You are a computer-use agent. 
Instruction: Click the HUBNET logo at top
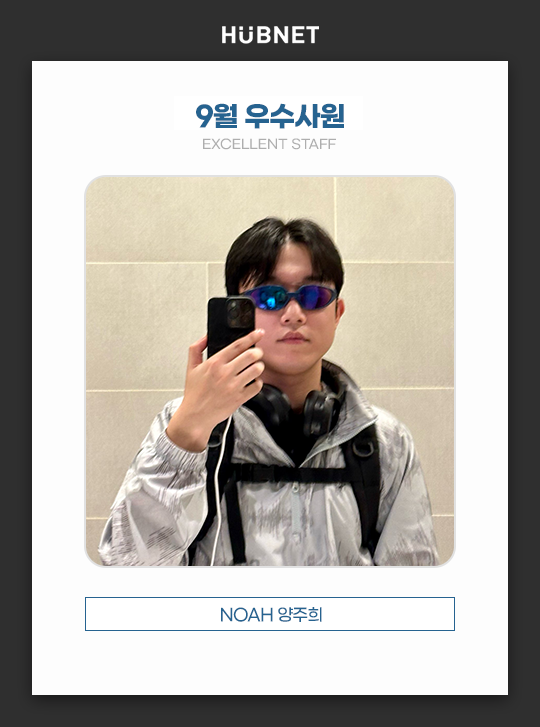pyautogui.click(x=270, y=35)
